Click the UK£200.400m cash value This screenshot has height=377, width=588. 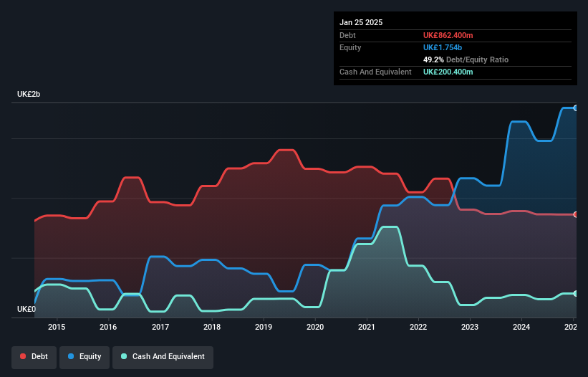[x=448, y=72]
